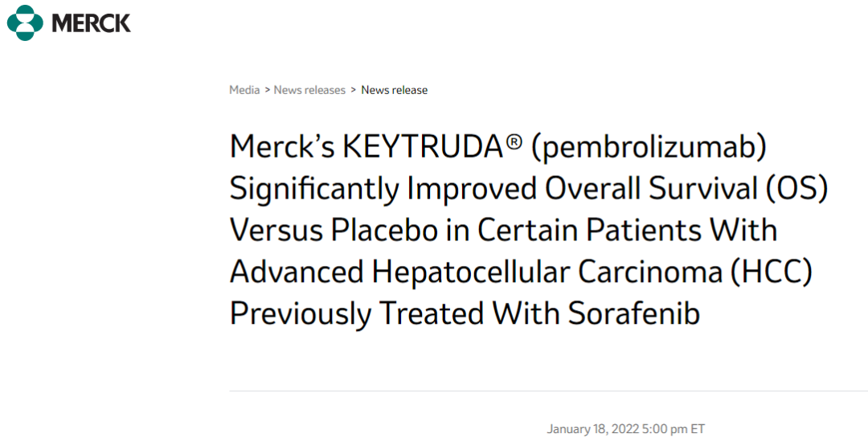
Task: Click the MERCK wordmark text
Action: tap(91, 23)
